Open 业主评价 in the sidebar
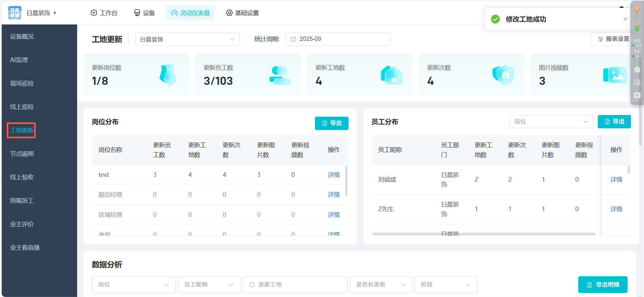This screenshot has height=297, width=644. [22, 224]
